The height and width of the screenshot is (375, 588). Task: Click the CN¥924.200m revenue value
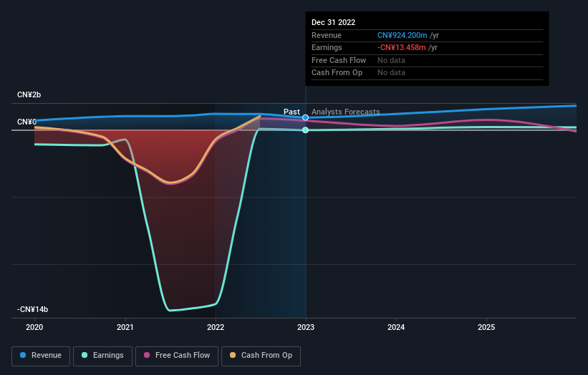402,35
